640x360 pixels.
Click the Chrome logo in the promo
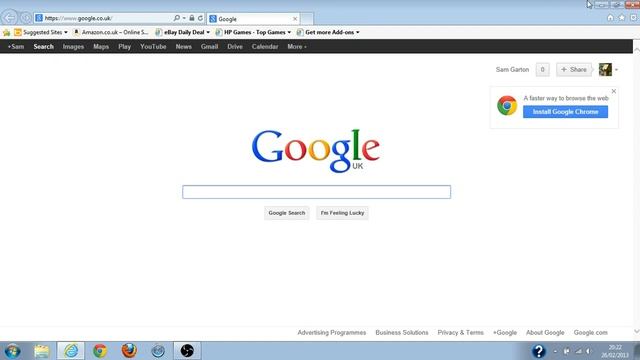pos(507,106)
